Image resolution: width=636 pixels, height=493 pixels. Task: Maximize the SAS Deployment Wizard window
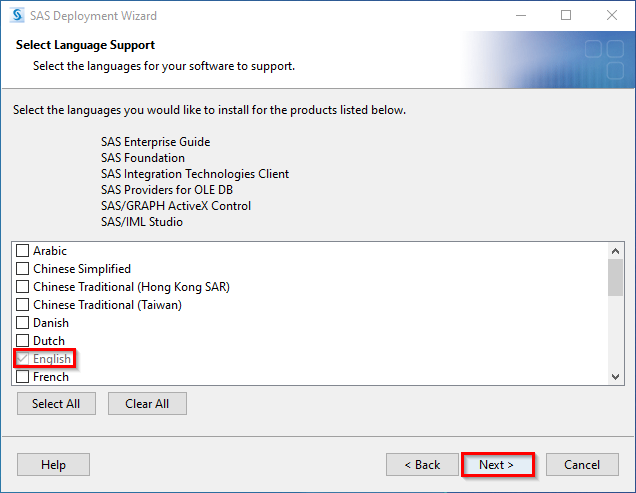click(x=566, y=15)
